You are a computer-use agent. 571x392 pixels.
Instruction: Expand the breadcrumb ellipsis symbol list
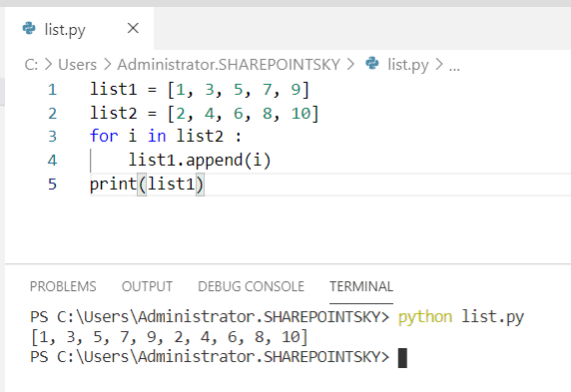pyautogui.click(x=454, y=68)
